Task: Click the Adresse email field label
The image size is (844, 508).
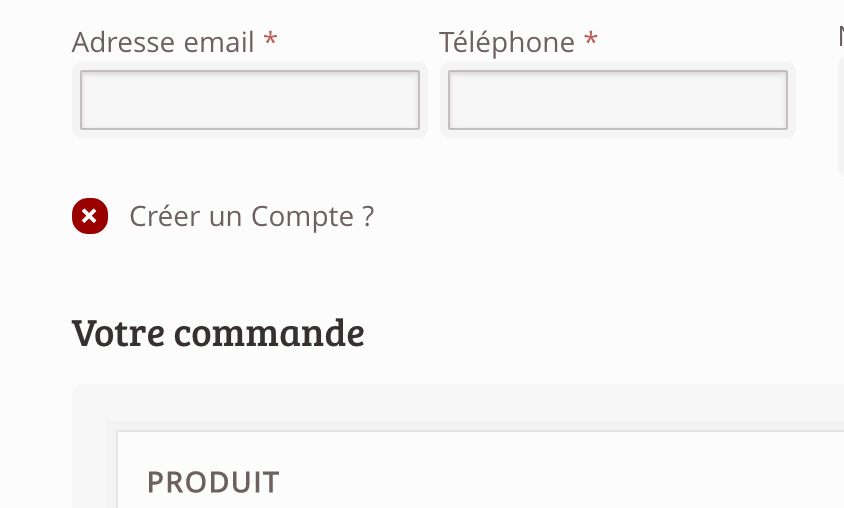Action: pyautogui.click(x=163, y=42)
